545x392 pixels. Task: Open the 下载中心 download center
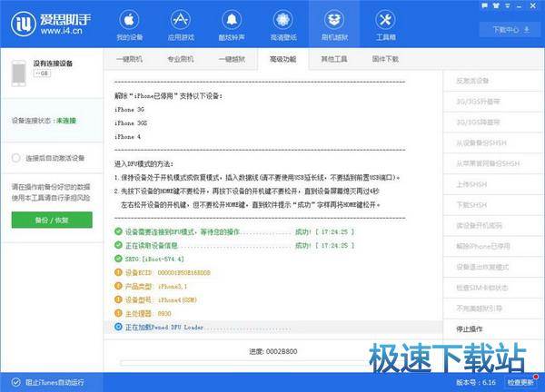pyautogui.click(x=510, y=30)
